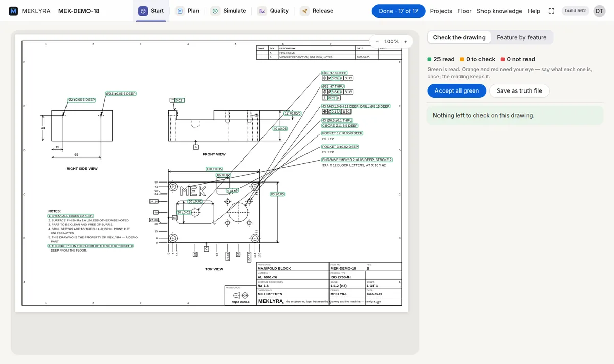This screenshot has width=614, height=364.
Task: Select note 1 BREAK ALL EDGES
Action: click(71, 216)
